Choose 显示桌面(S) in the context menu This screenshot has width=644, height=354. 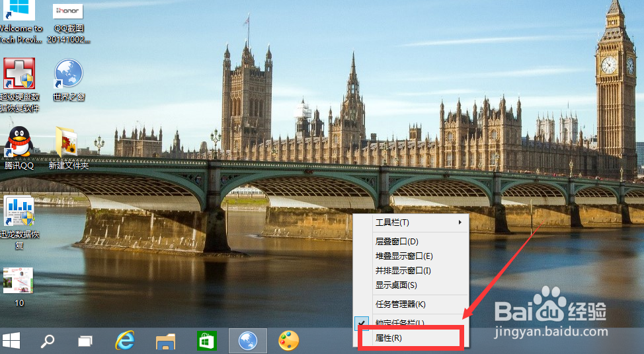411,285
